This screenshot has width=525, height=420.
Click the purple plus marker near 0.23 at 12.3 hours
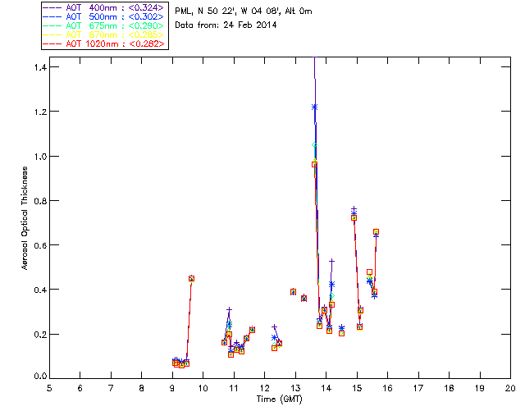(274, 326)
